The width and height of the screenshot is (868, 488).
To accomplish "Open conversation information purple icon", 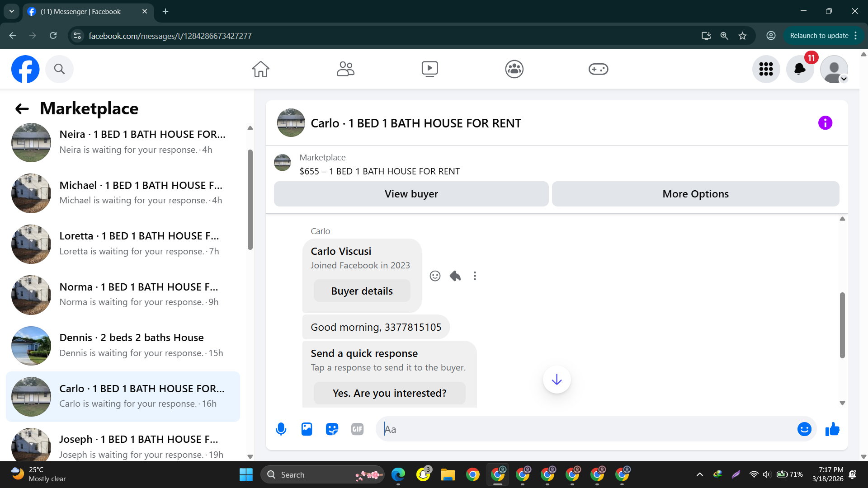I will click(825, 123).
